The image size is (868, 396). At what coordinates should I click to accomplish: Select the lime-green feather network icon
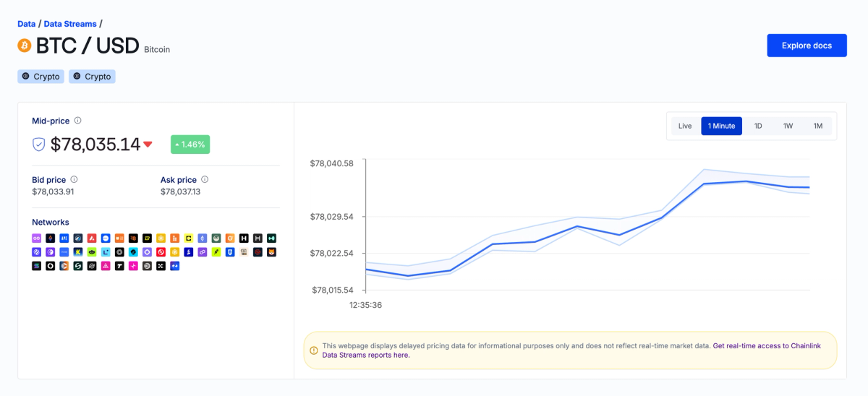click(216, 252)
